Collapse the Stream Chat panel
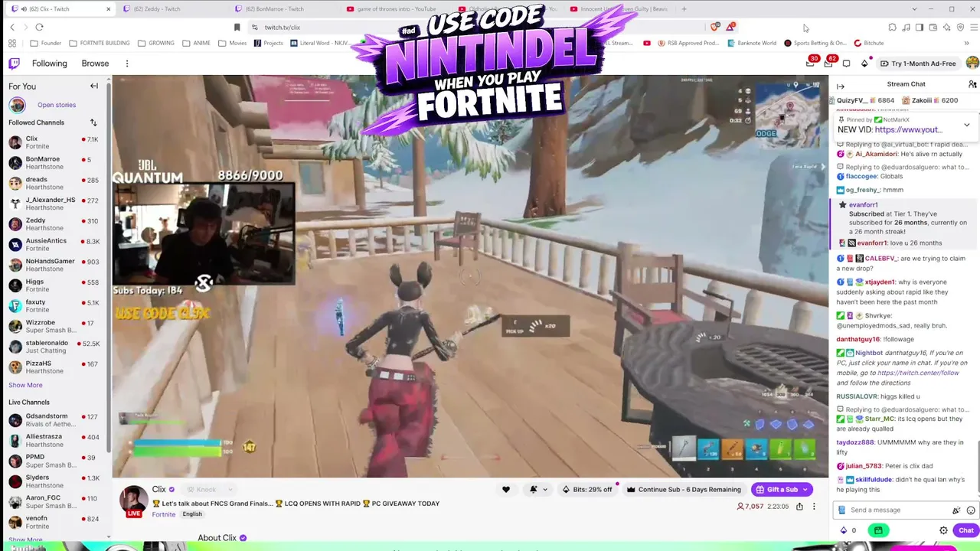 [841, 86]
